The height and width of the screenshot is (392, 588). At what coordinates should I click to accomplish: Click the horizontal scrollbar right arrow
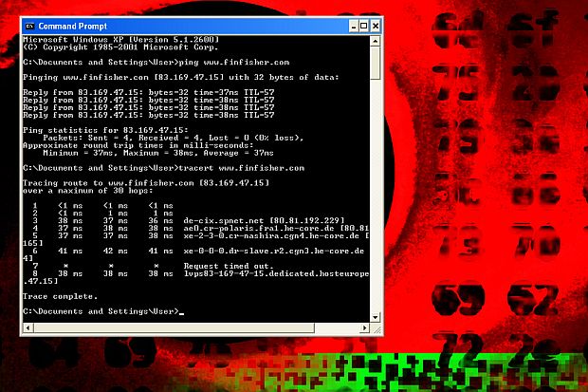point(364,327)
